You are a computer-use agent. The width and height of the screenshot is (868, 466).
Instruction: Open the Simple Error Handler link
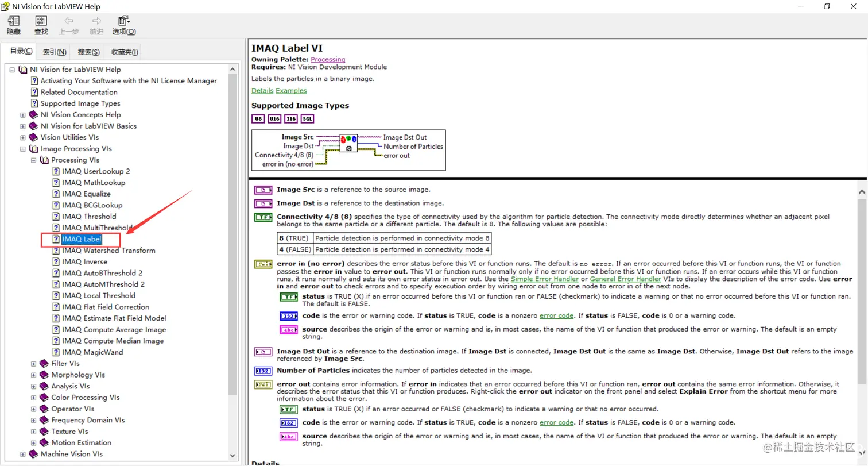[x=546, y=279]
